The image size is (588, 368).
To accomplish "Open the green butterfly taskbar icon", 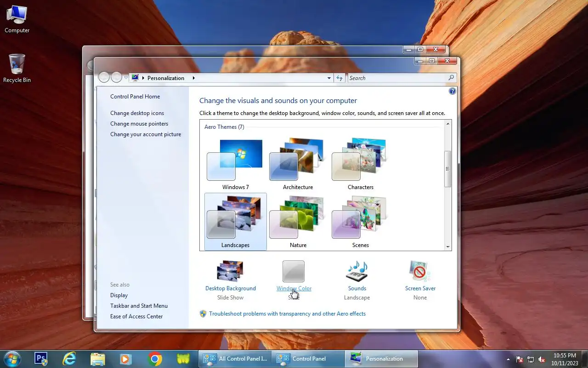I will [x=183, y=359].
